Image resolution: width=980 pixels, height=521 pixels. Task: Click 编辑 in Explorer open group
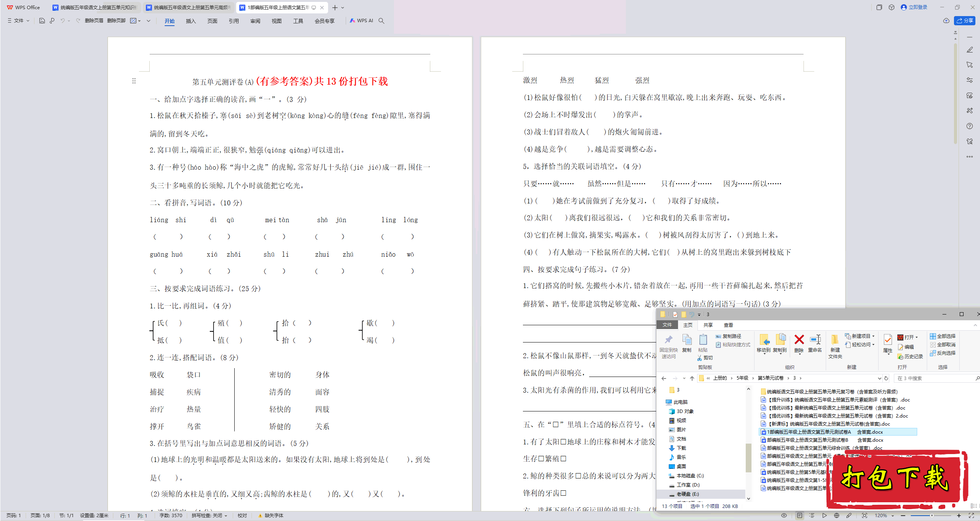click(906, 347)
